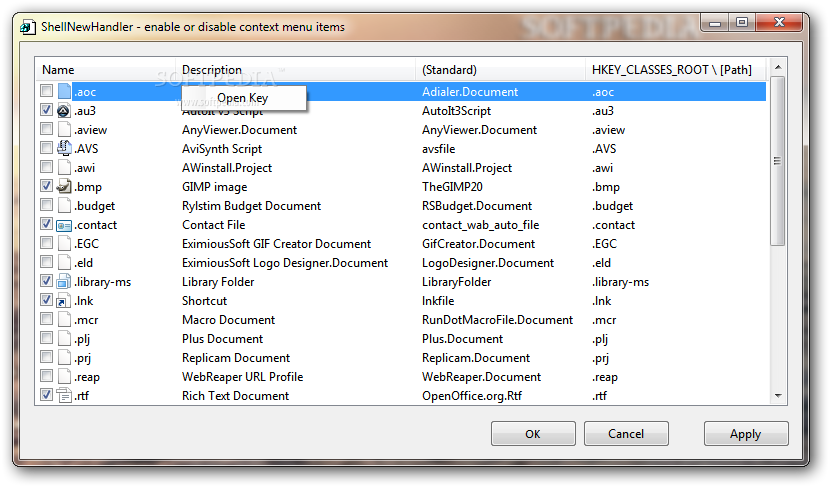The height and width of the screenshot is (487, 830).
Task: Select the AutoIt3Script standard value
Action: (456, 111)
